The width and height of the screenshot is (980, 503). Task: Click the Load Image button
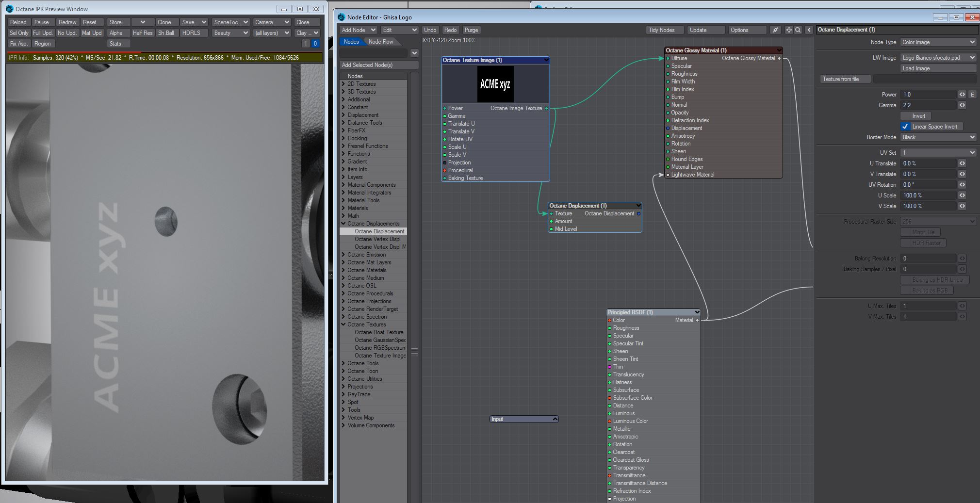click(x=938, y=68)
